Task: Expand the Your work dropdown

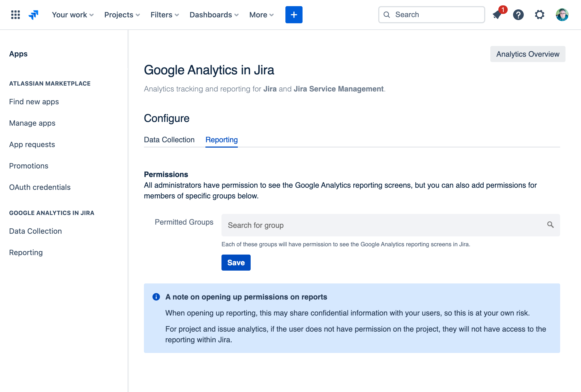Action: click(x=72, y=15)
